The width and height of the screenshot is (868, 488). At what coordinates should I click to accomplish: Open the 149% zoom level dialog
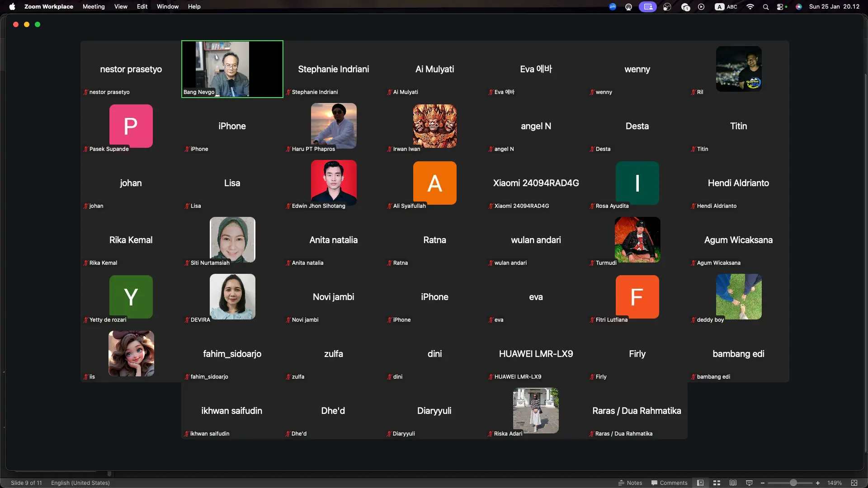pos(834,483)
